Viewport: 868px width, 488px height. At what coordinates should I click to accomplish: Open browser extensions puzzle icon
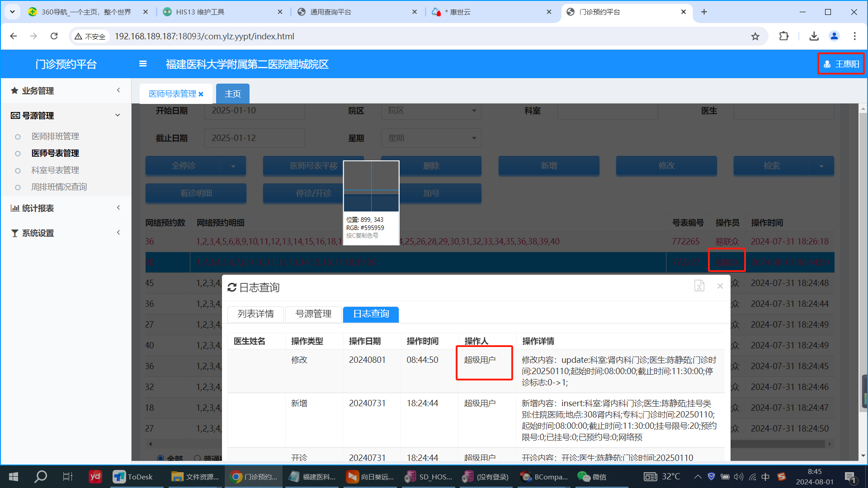(784, 36)
